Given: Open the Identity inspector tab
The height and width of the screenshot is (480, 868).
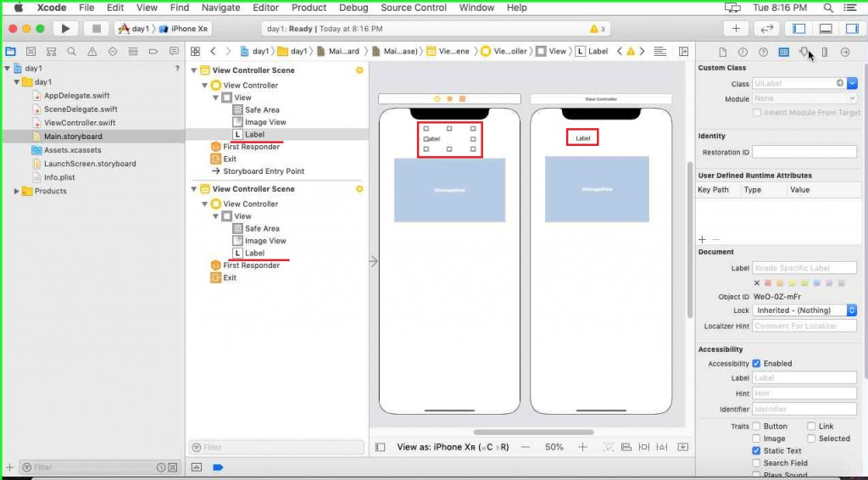Looking at the screenshot, I should click(x=784, y=52).
